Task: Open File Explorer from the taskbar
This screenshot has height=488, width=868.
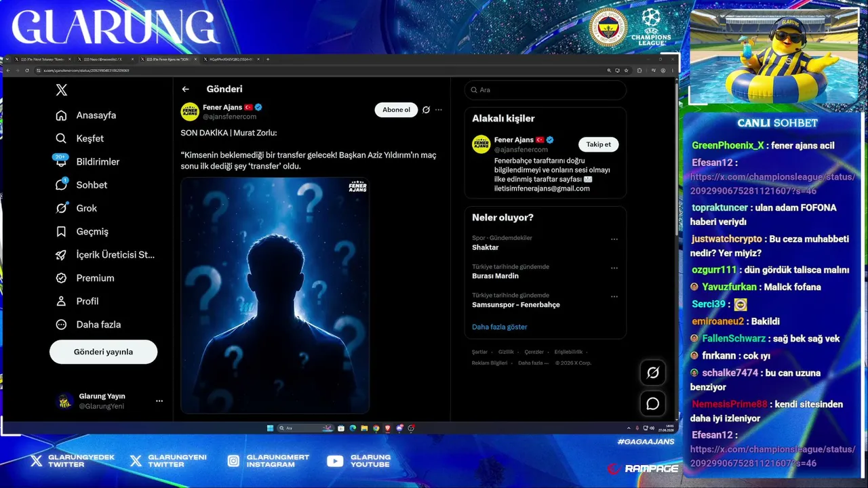Action: tap(364, 428)
